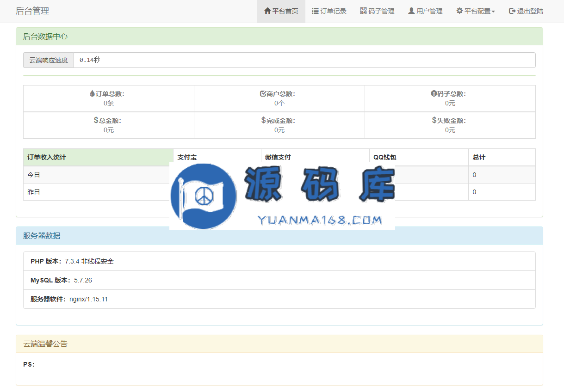This screenshot has width=564, height=392.
Task: Select the 今日 table row label
Action: pos(34,175)
